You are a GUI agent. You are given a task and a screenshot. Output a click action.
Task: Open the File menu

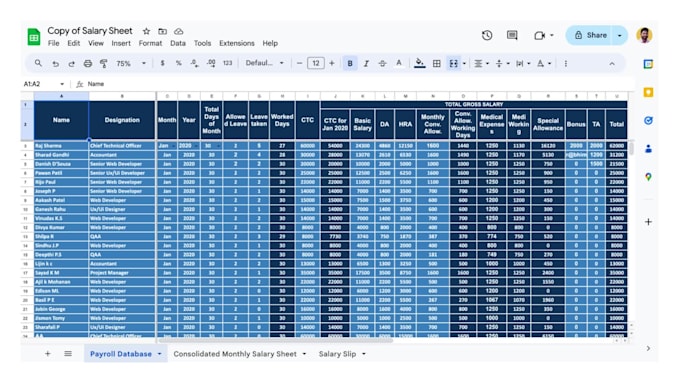pos(54,43)
